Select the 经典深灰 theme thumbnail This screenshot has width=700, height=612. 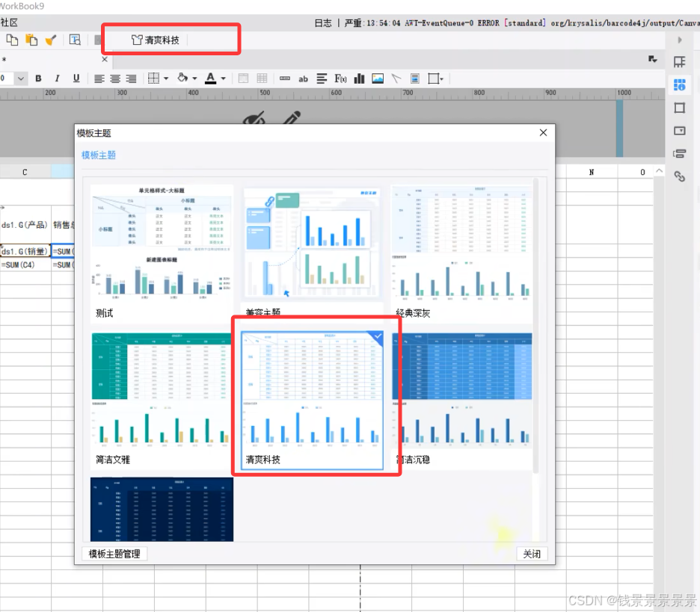(461, 253)
